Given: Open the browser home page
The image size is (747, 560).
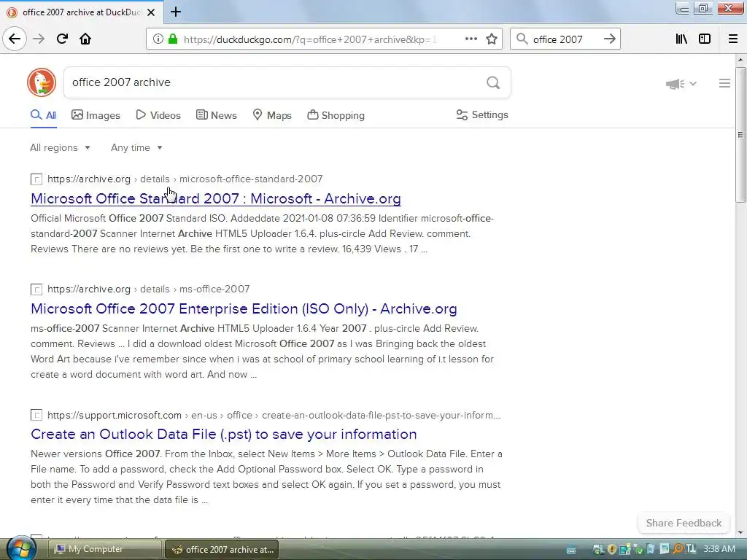Looking at the screenshot, I should coord(85,39).
